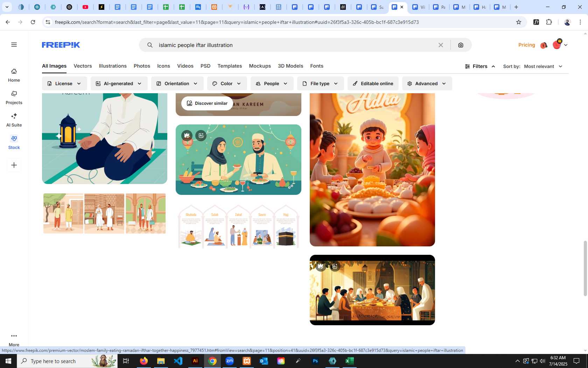Open Chrome three-dot menu
The image size is (588, 368).
[x=580, y=22]
